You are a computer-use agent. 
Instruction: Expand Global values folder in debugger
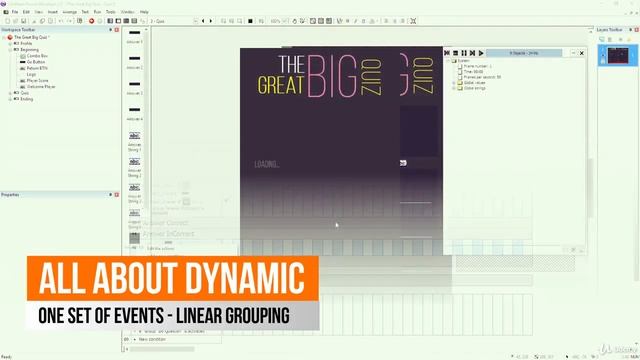454,82
